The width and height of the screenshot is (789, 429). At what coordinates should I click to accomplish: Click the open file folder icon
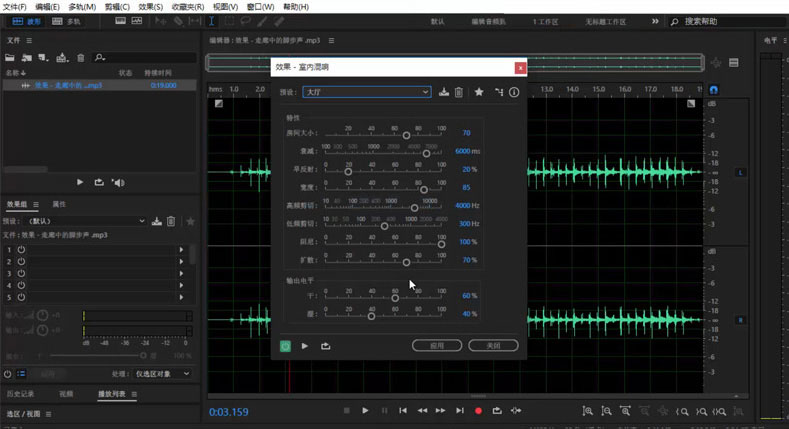(x=10, y=58)
